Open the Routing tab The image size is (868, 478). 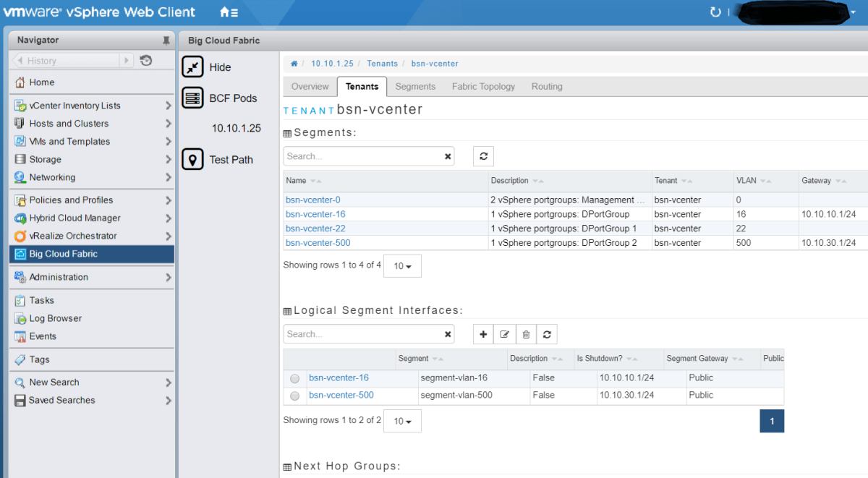[x=546, y=86]
